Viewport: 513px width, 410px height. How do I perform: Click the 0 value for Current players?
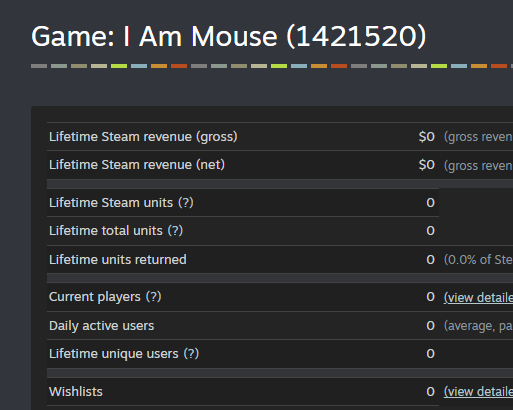(x=430, y=297)
